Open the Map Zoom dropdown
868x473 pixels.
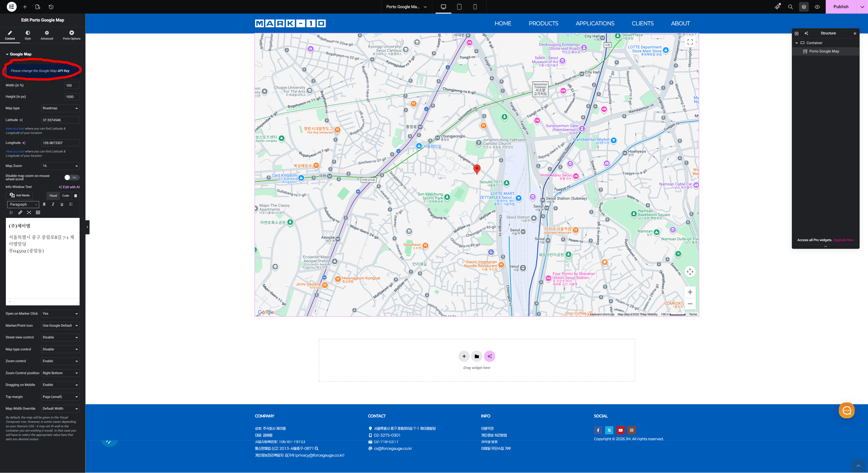(60, 166)
